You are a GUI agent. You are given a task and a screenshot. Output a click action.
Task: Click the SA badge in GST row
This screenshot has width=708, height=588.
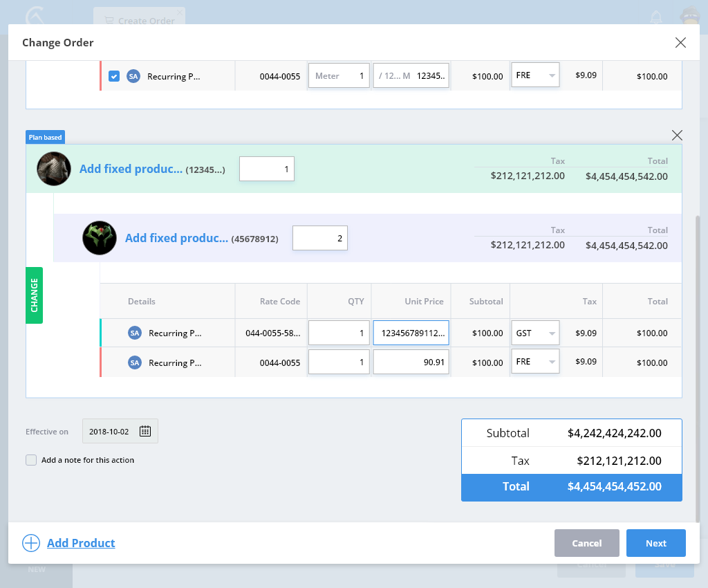click(x=135, y=333)
